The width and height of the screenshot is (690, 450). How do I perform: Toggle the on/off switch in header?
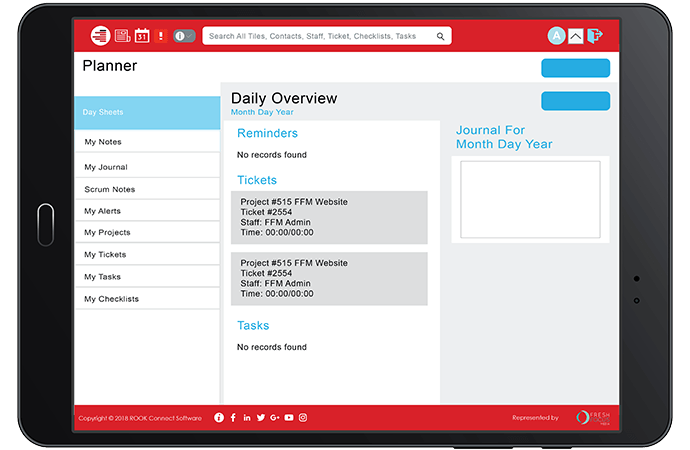click(184, 36)
